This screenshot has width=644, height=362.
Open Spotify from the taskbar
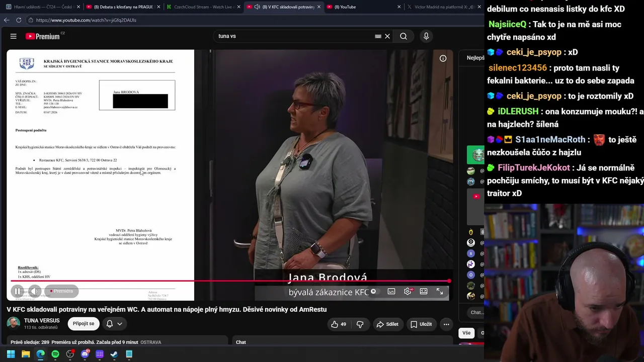pyautogui.click(x=55, y=354)
